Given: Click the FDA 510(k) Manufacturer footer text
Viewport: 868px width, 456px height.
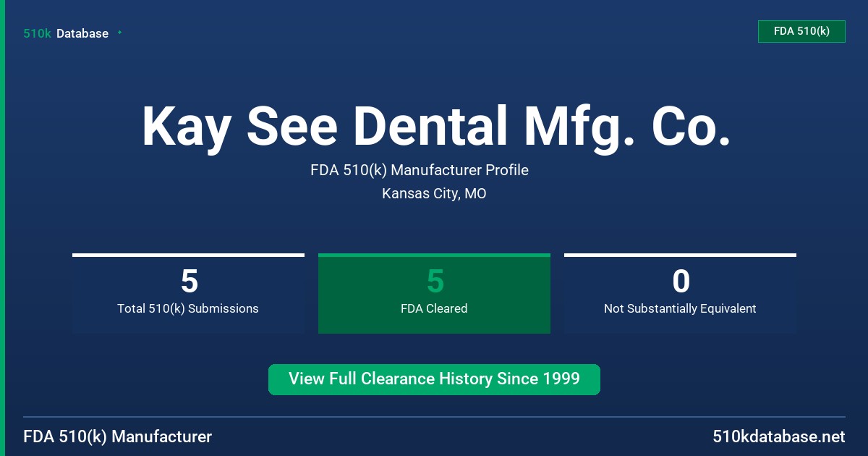Looking at the screenshot, I should [118, 436].
